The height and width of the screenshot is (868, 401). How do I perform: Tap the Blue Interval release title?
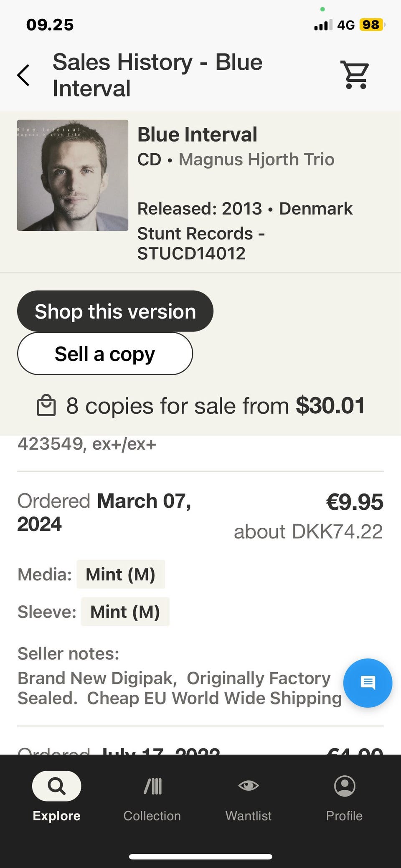197,135
